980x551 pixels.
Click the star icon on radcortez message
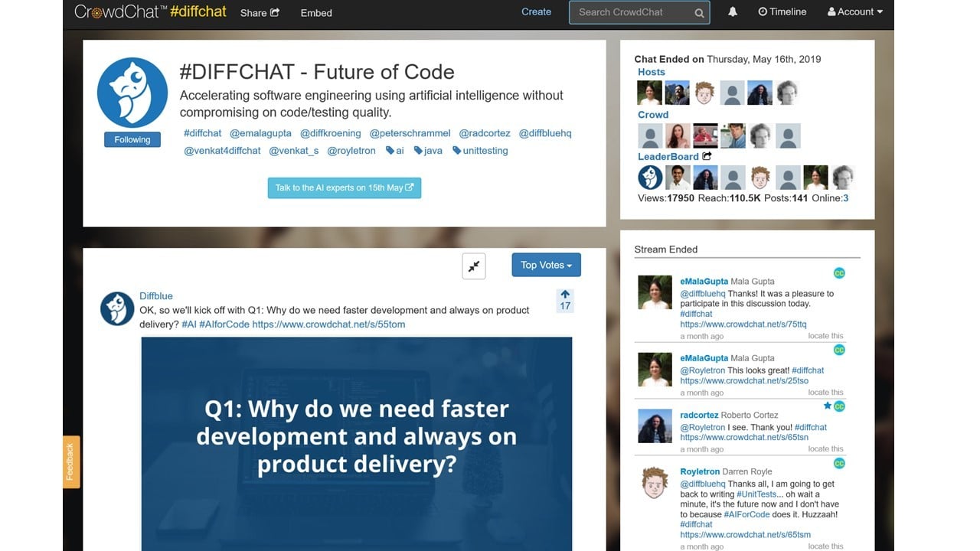[x=827, y=406]
